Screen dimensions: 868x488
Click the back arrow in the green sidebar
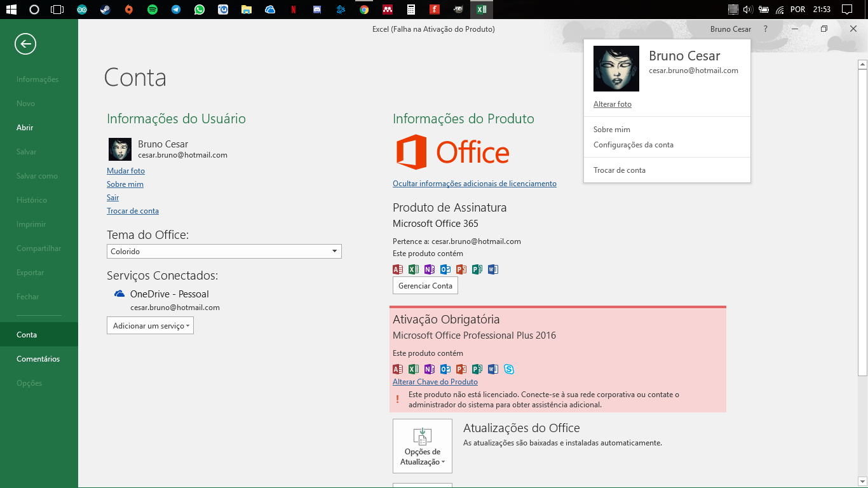(25, 44)
